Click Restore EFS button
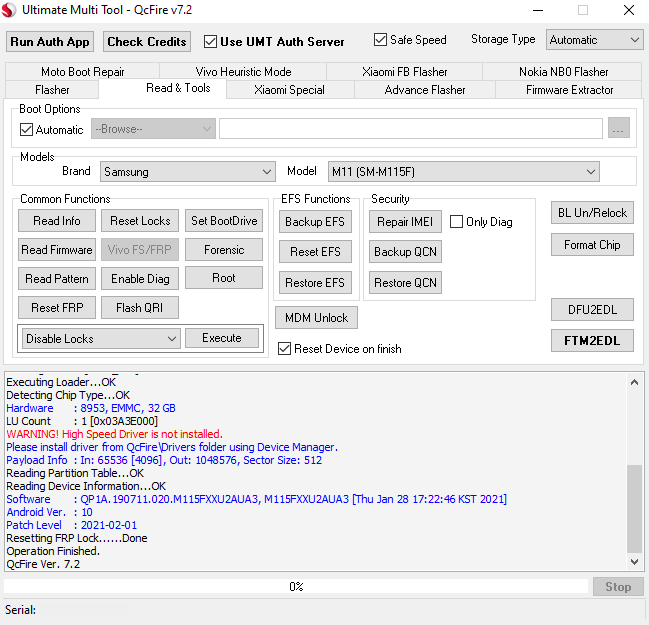Image resolution: width=649 pixels, height=625 pixels. pyautogui.click(x=315, y=283)
